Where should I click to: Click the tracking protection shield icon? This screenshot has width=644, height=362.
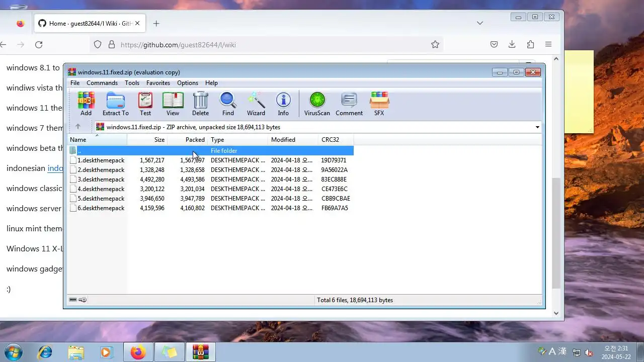click(x=98, y=45)
